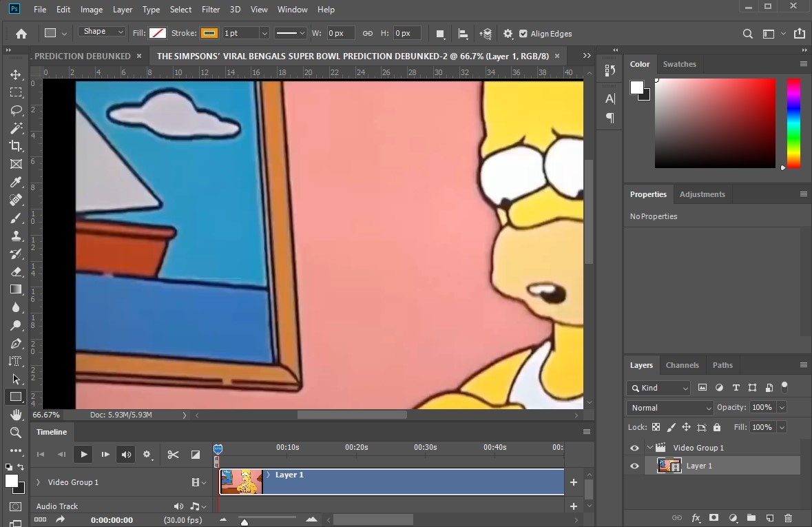Add a layer style via fx icon
Image resolution: width=812 pixels, height=527 pixels.
click(696, 517)
